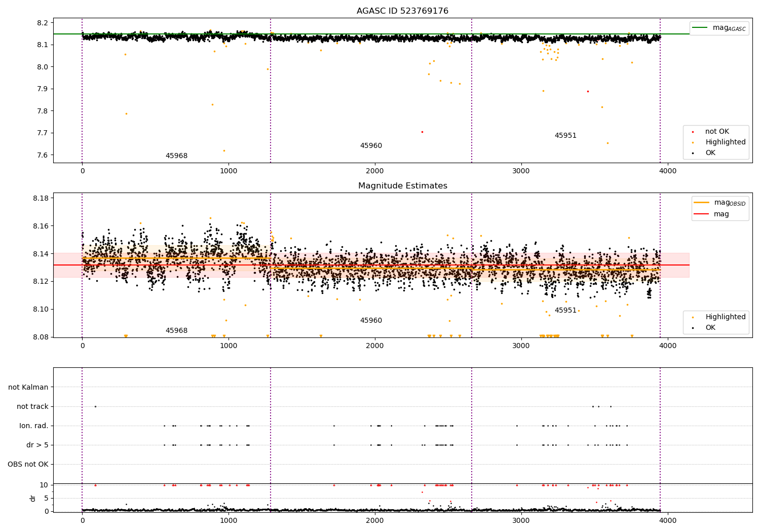Click the 'dr' y-axis label in bottom plot

(33, 498)
